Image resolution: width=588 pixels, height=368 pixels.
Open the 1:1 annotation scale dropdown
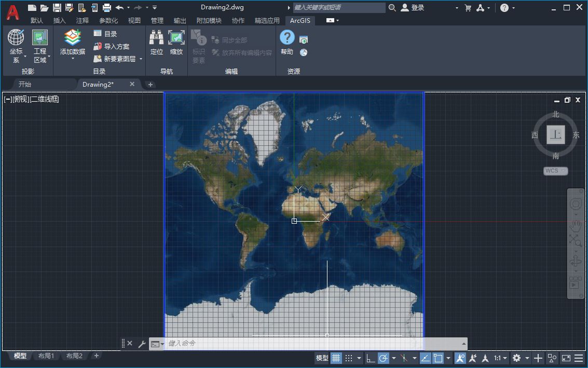click(x=501, y=358)
